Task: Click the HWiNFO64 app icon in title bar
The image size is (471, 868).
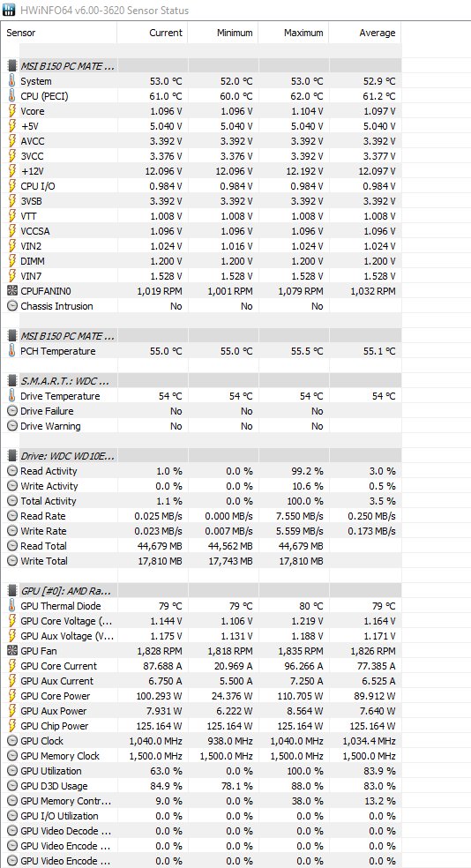Action: 9,10
